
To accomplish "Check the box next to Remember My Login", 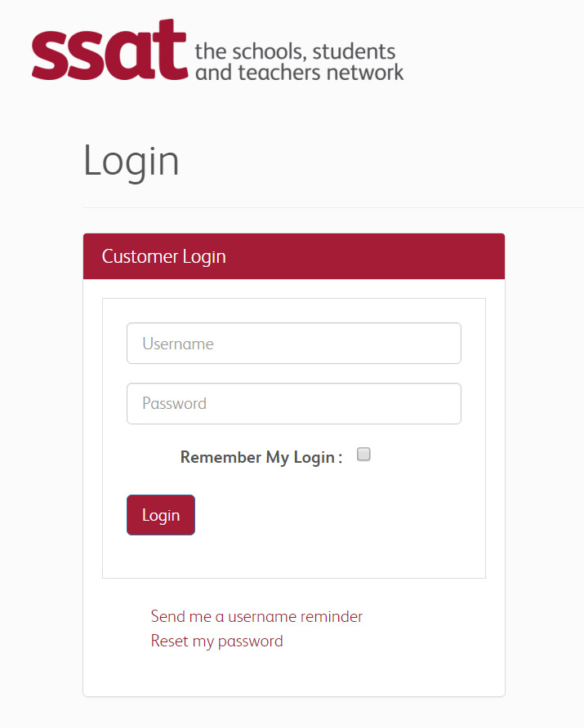I will click(x=363, y=455).
